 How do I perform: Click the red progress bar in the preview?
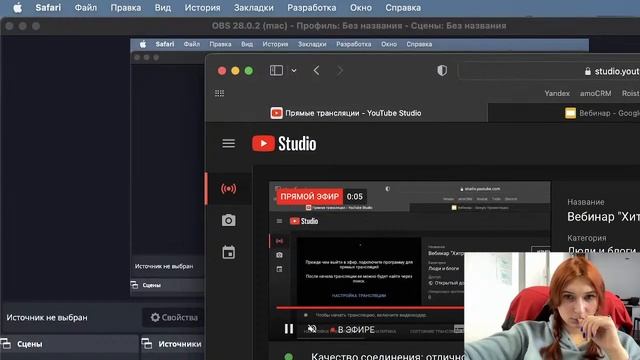click(x=370, y=308)
